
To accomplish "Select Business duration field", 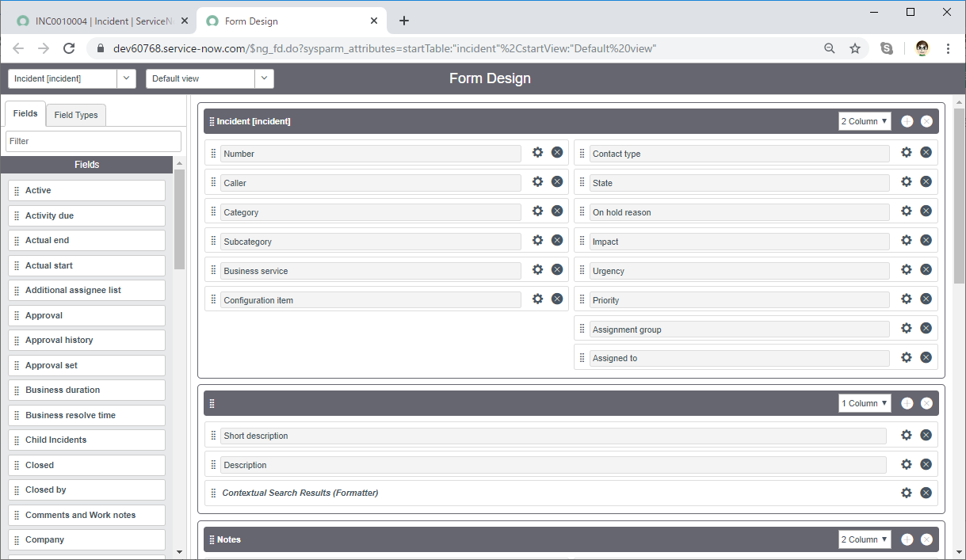I will (x=87, y=390).
